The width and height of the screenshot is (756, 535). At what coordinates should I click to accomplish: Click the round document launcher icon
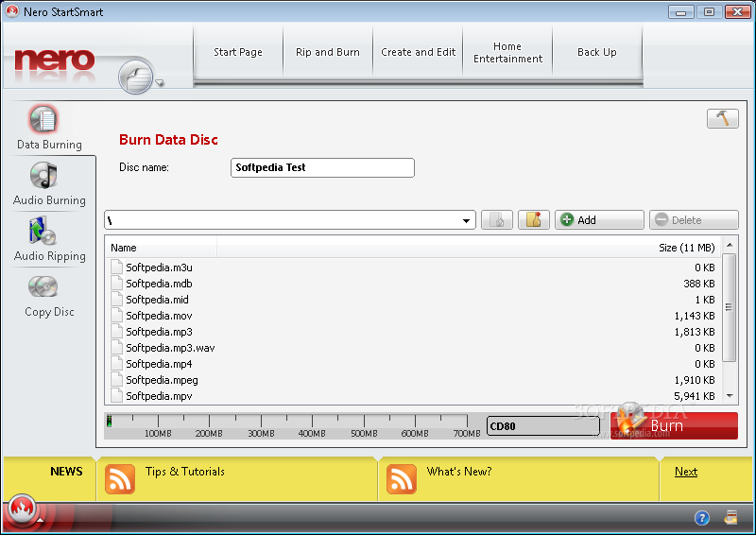point(136,78)
